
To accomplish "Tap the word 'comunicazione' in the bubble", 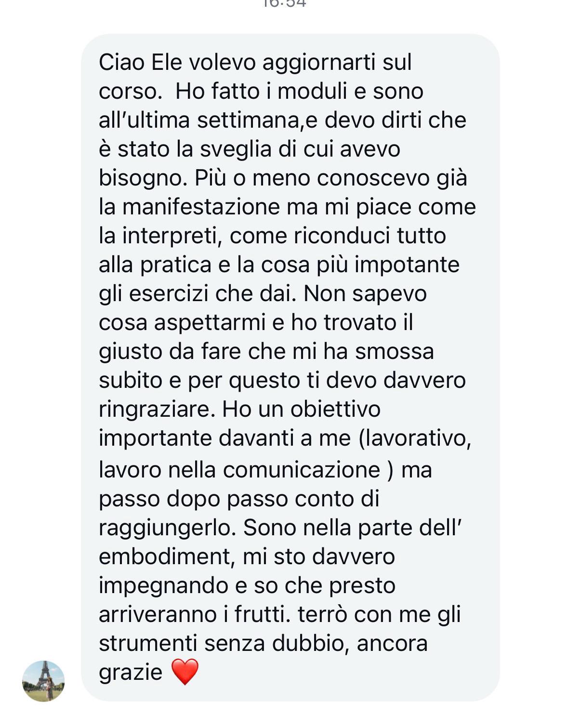I will [x=302, y=470].
